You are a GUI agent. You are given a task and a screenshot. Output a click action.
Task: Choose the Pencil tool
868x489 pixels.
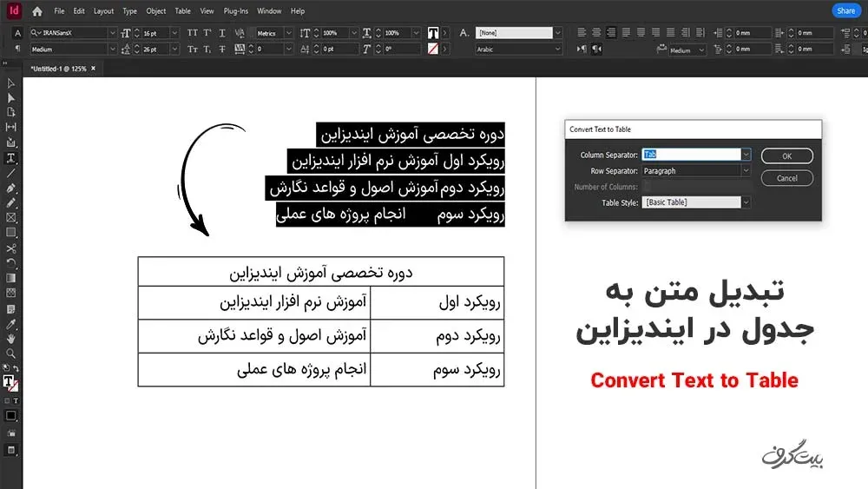pyautogui.click(x=10, y=202)
